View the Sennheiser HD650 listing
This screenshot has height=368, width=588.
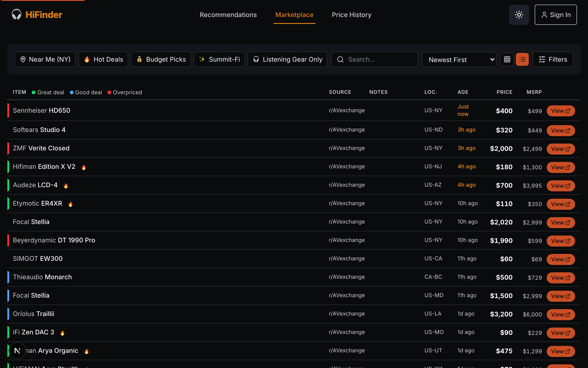(560, 111)
